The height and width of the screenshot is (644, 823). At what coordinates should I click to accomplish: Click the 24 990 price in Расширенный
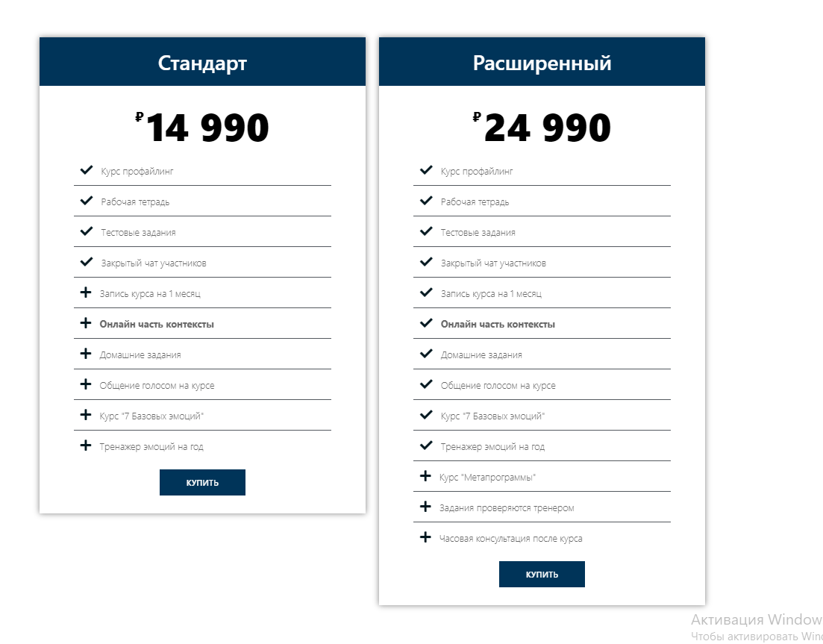547,128
